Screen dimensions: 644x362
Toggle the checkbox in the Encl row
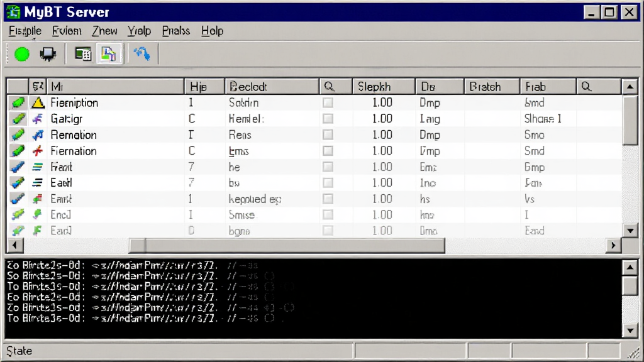[328, 215]
